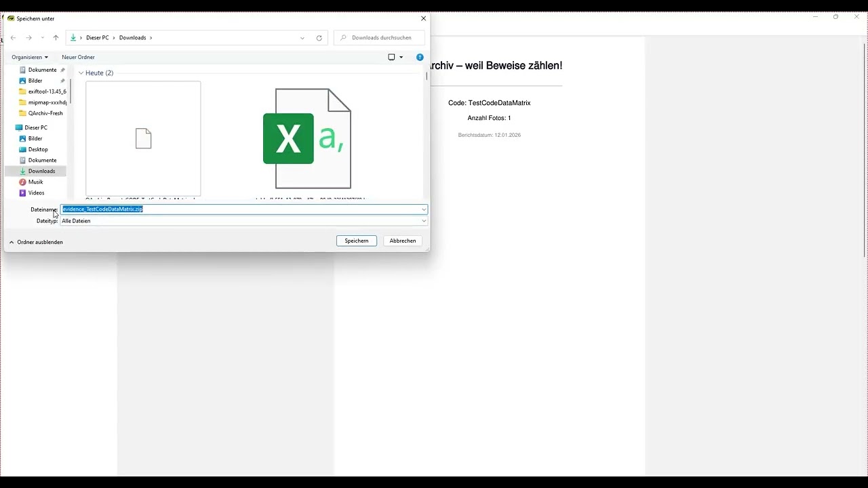Open the view options dropdown arrow
This screenshot has width=868, height=488.
click(401, 57)
